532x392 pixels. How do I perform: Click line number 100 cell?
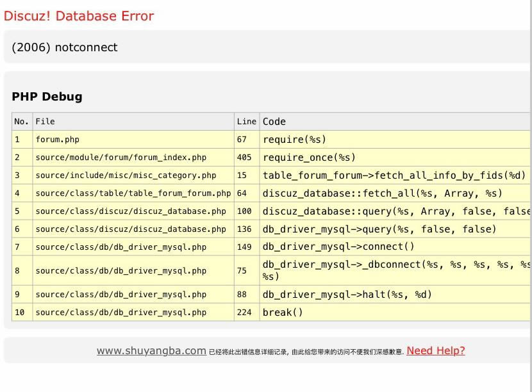(247, 211)
